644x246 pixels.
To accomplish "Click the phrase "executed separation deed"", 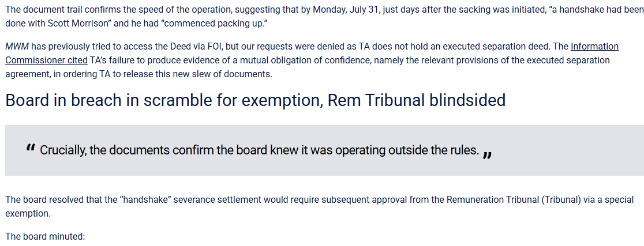I will click(x=473, y=47).
